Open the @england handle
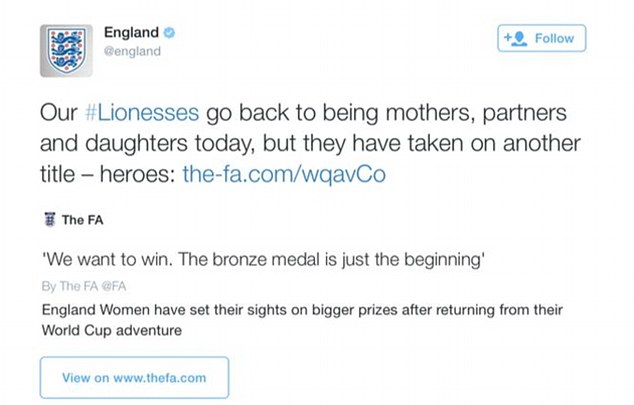The width and height of the screenshot is (634, 405). coord(132,51)
